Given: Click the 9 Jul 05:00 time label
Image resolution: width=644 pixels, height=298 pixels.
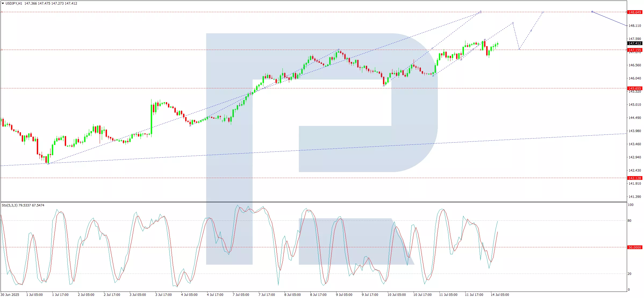Looking at the screenshot, I should (x=344, y=295).
